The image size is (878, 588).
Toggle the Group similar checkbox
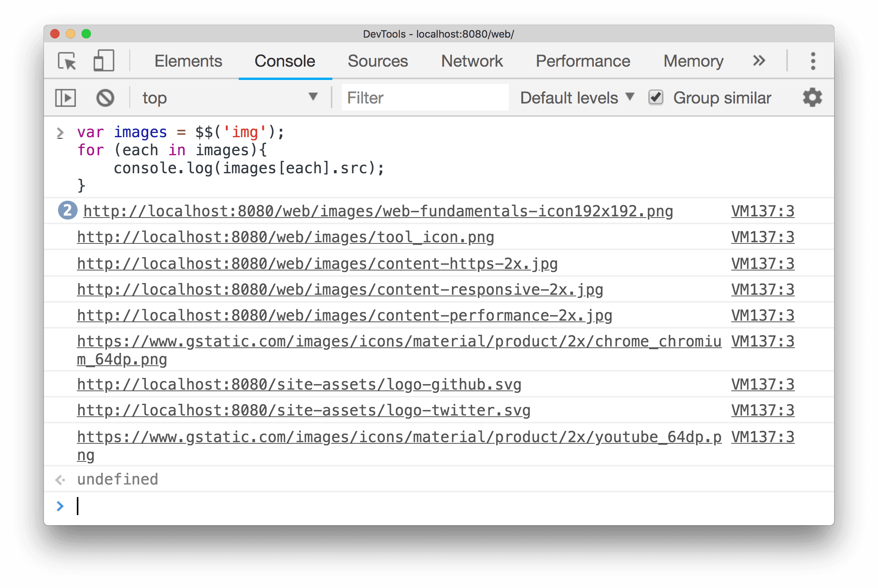(654, 97)
